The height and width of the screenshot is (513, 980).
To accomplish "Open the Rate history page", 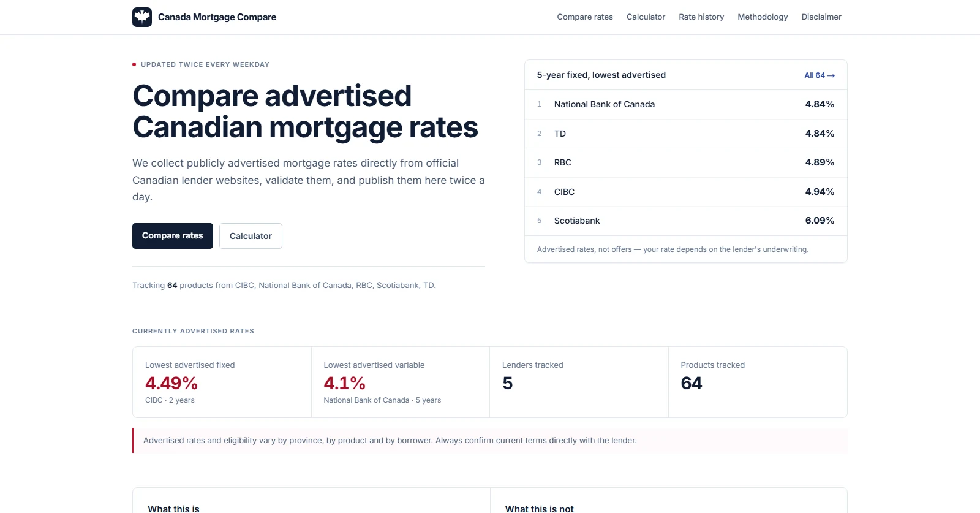I will pyautogui.click(x=701, y=17).
